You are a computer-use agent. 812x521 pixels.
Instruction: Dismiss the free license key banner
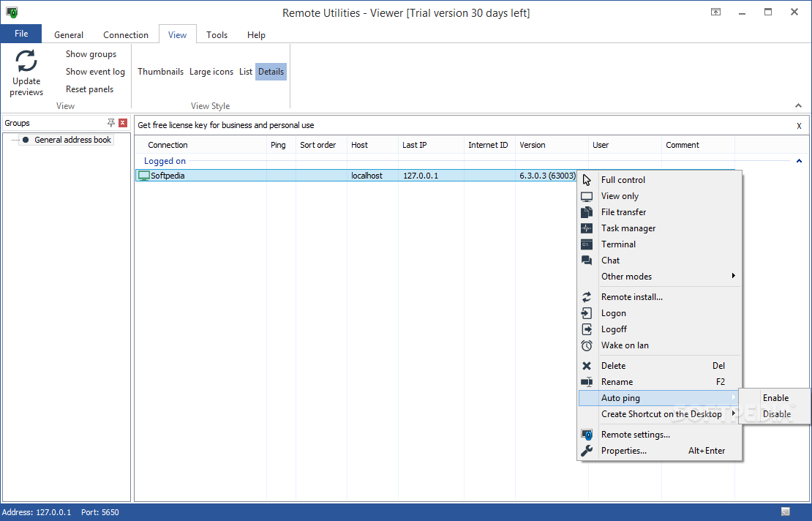click(799, 126)
